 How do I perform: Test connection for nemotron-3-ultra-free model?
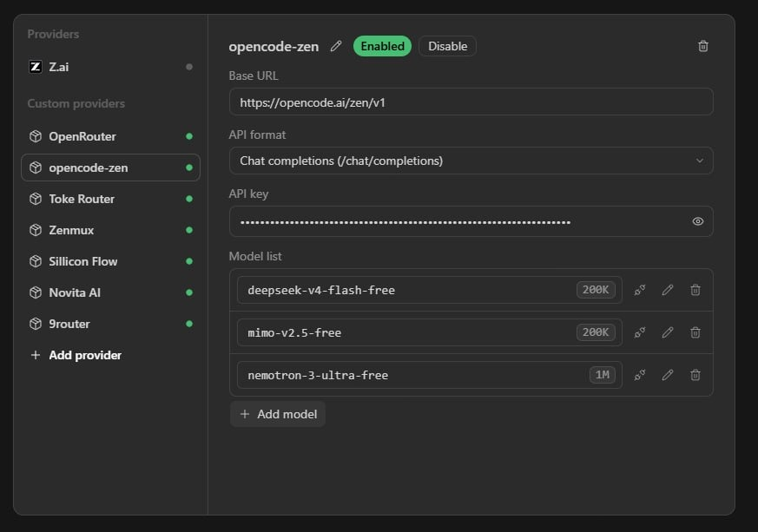coord(640,375)
